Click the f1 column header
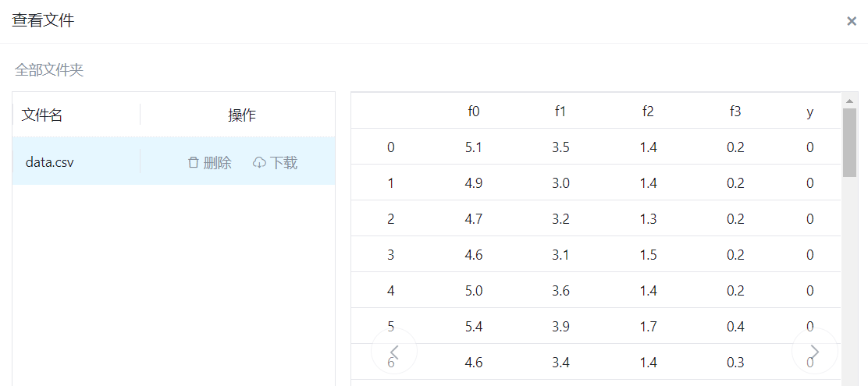Image resolution: width=868 pixels, height=386 pixels. pos(560,112)
